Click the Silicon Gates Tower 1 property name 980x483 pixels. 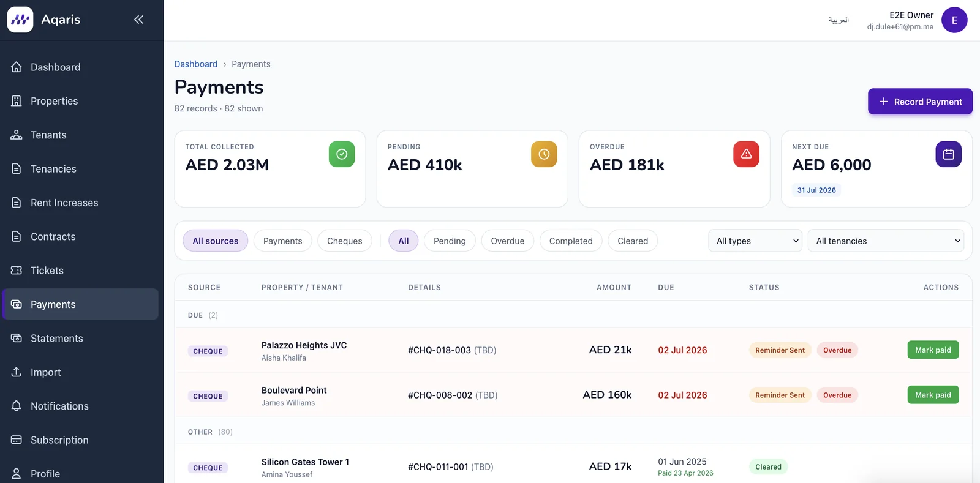tap(305, 462)
